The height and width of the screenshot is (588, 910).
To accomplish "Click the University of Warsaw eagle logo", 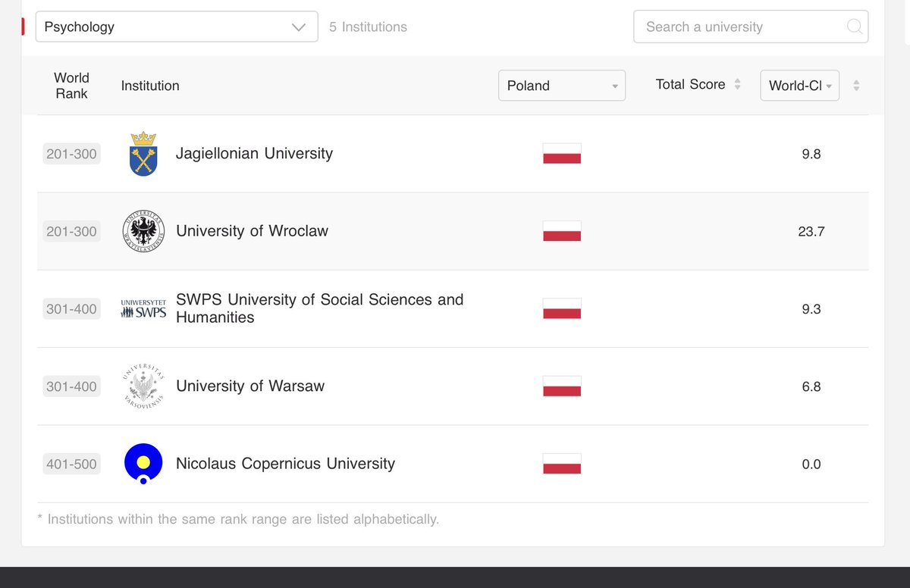I will 143,386.
